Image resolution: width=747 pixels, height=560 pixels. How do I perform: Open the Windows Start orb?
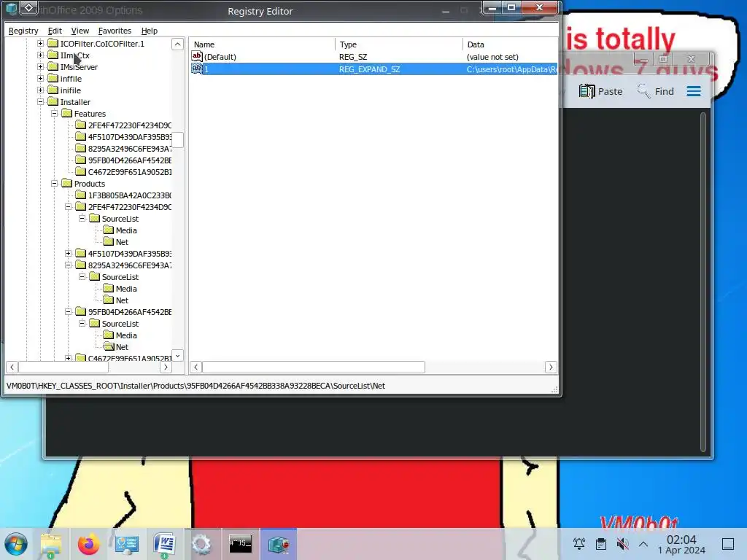16,544
